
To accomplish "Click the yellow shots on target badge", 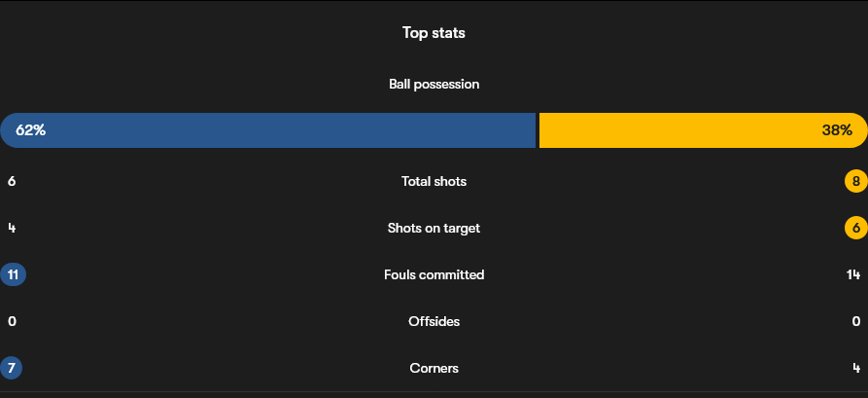I will (x=856, y=228).
